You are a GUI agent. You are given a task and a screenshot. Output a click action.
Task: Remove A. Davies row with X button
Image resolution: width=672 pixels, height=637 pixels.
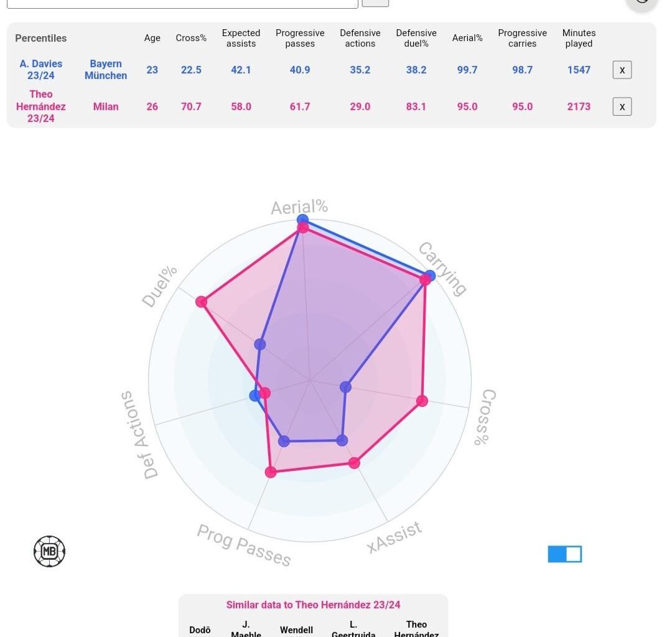tap(622, 70)
